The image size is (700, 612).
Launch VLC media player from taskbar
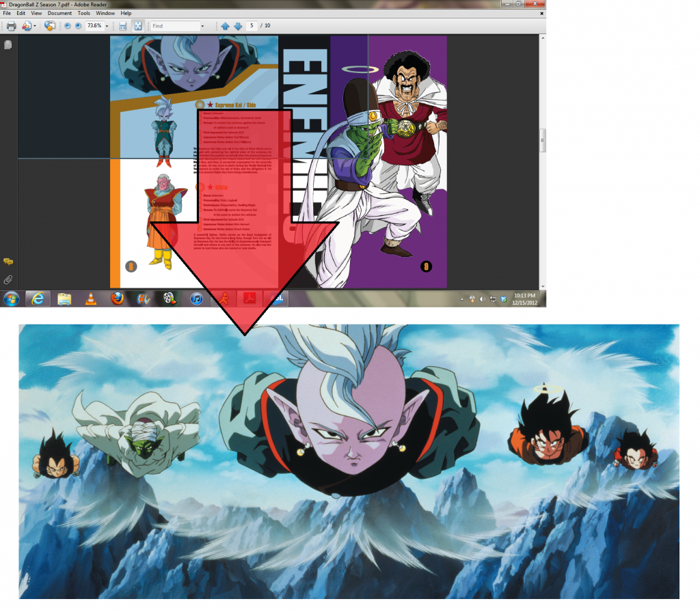point(91,298)
